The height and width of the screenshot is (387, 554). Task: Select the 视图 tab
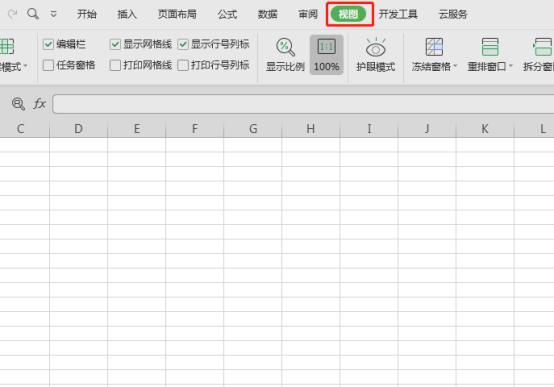(x=348, y=14)
